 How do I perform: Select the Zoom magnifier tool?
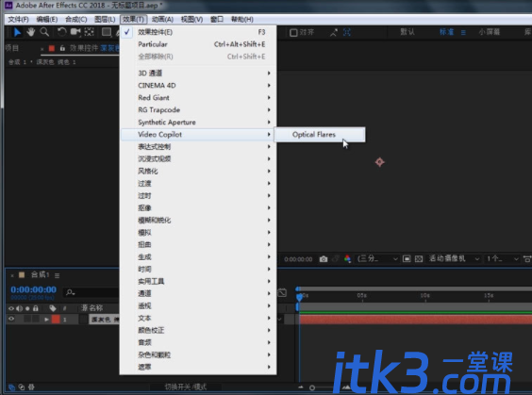tap(44, 32)
